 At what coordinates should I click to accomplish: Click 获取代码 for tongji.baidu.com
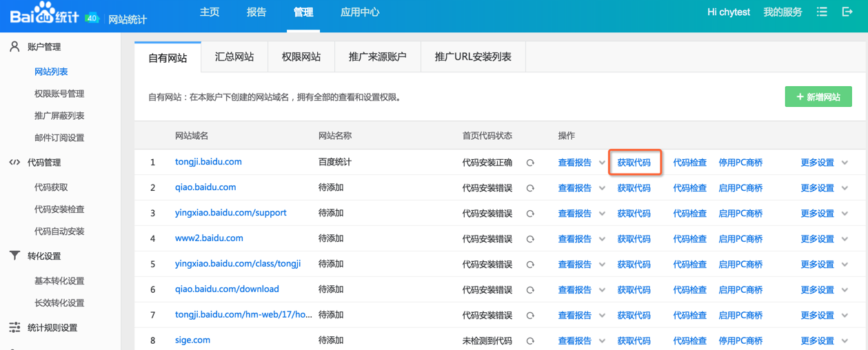coord(634,163)
